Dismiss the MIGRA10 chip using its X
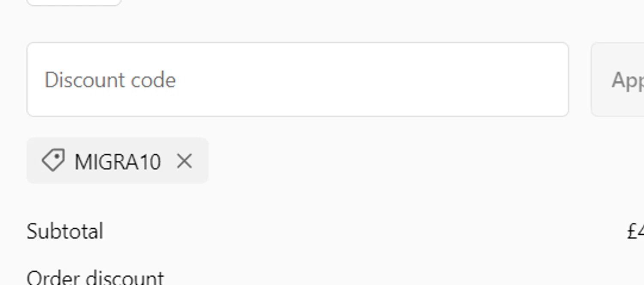This screenshot has width=644, height=285. (x=185, y=161)
